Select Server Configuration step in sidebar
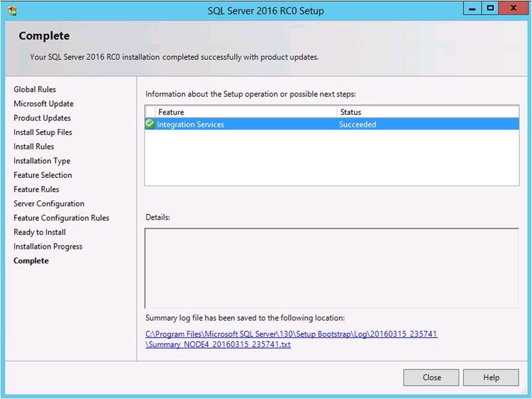532x399 pixels. [x=49, y=204]
